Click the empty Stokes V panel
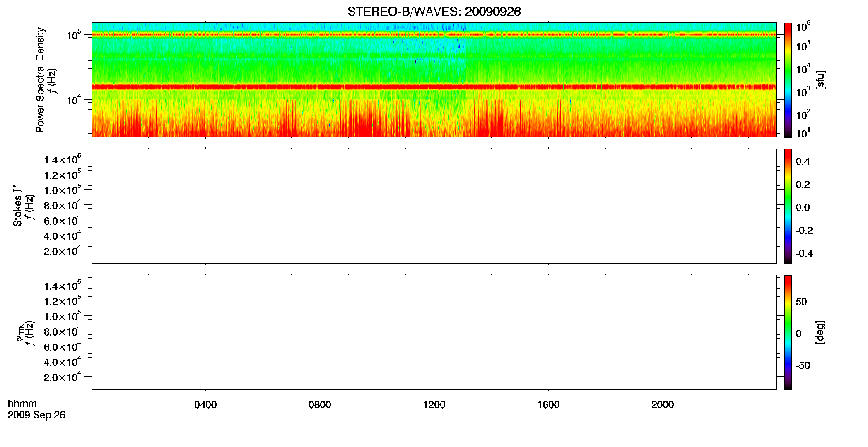The image size is (868, 447). pyautogui.click(x=434, y=206)
